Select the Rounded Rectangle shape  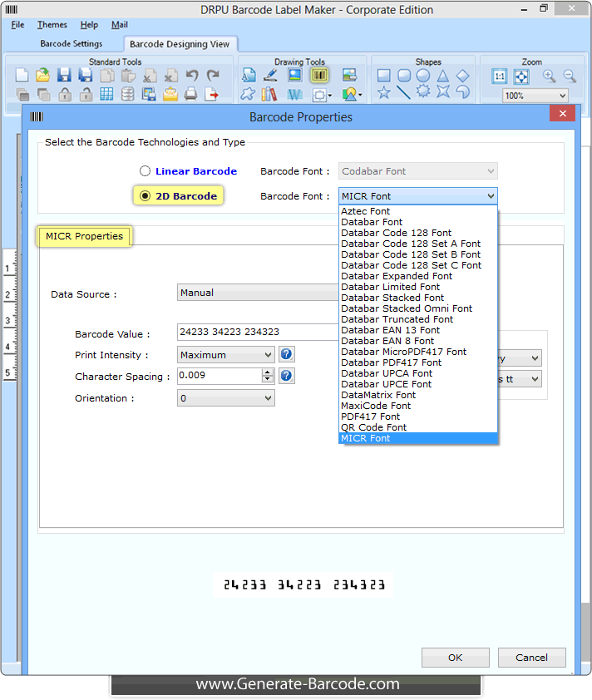[404, 76]
